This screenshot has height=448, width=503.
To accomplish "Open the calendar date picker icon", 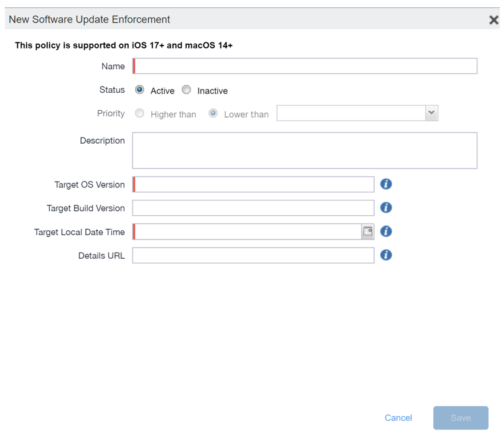I will pos(368,231).
